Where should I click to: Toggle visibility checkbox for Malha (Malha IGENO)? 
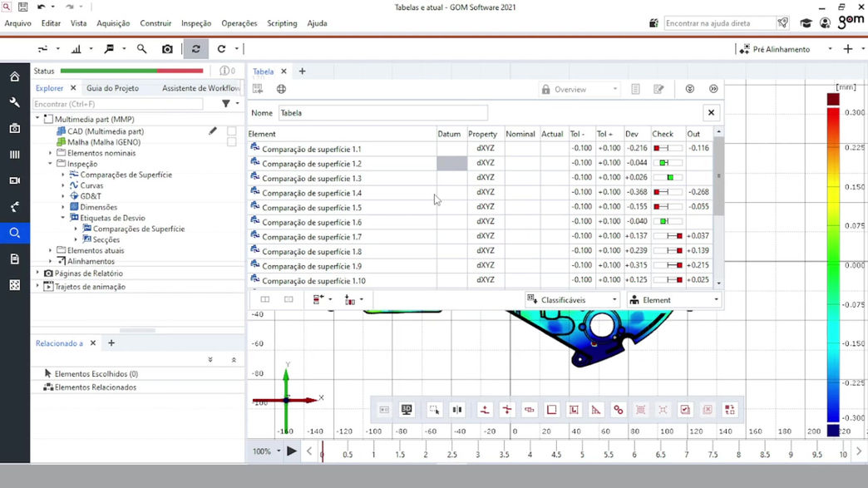[x=231, y=142]
